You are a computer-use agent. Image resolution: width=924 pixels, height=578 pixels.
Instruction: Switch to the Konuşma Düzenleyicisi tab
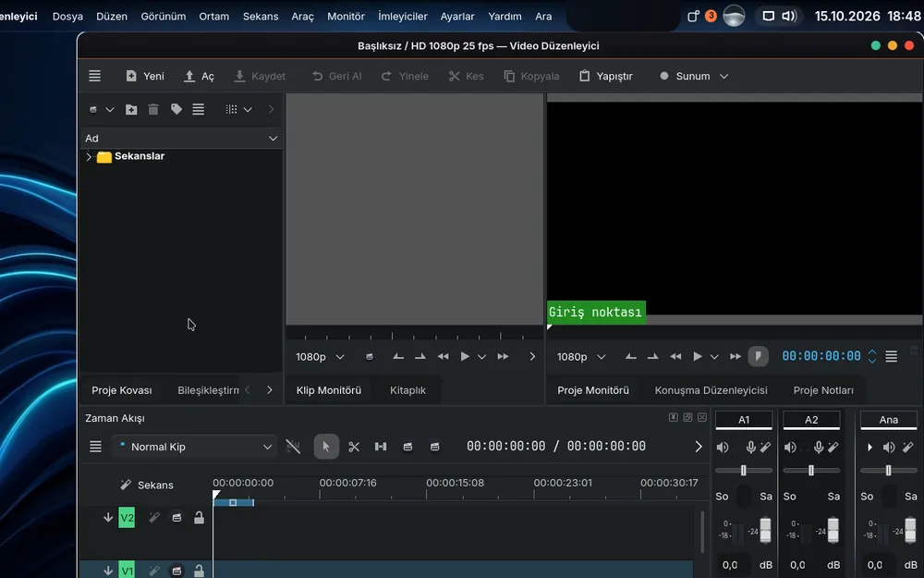click(x=711, y=390)
